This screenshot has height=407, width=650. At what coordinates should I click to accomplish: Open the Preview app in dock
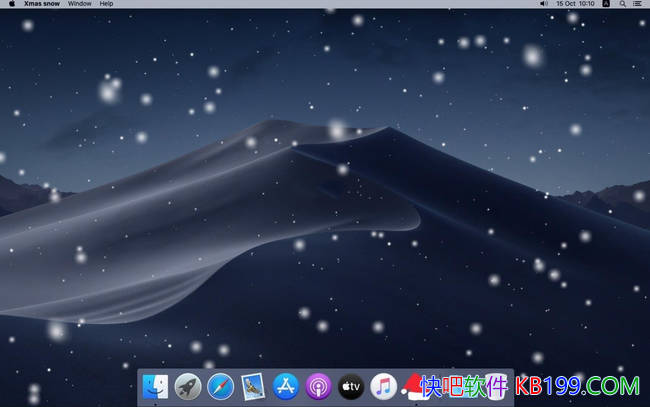[x=253, y=386]
